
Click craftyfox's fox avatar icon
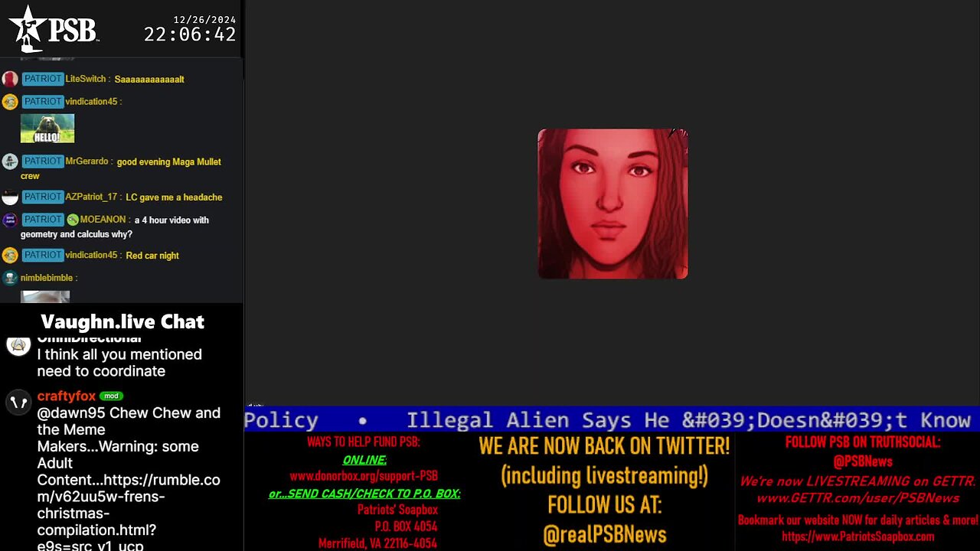click(18, 402)
